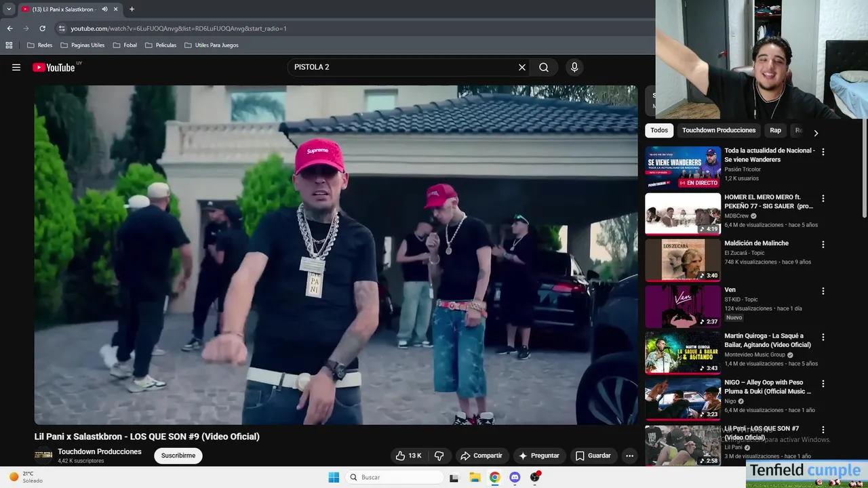Open the weather widget showing 21°C Soleado
The width and height of the screenshot is (868, 488).
pos(26,477)
